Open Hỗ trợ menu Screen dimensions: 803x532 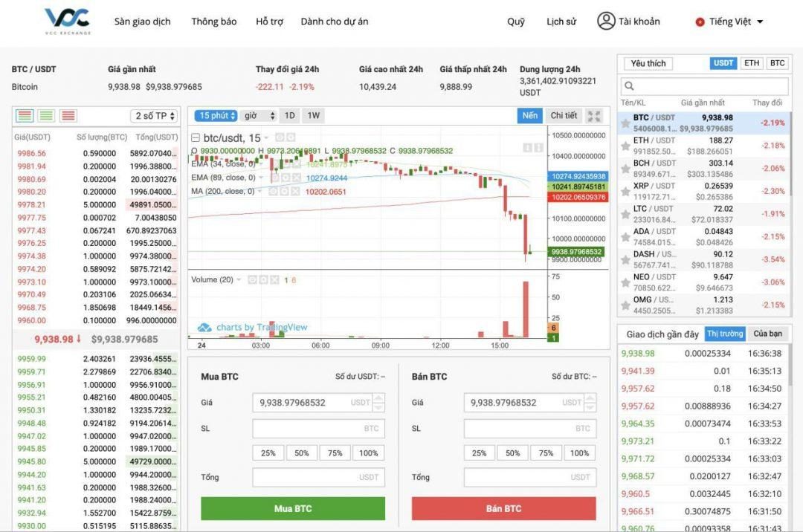pos(269,22)
